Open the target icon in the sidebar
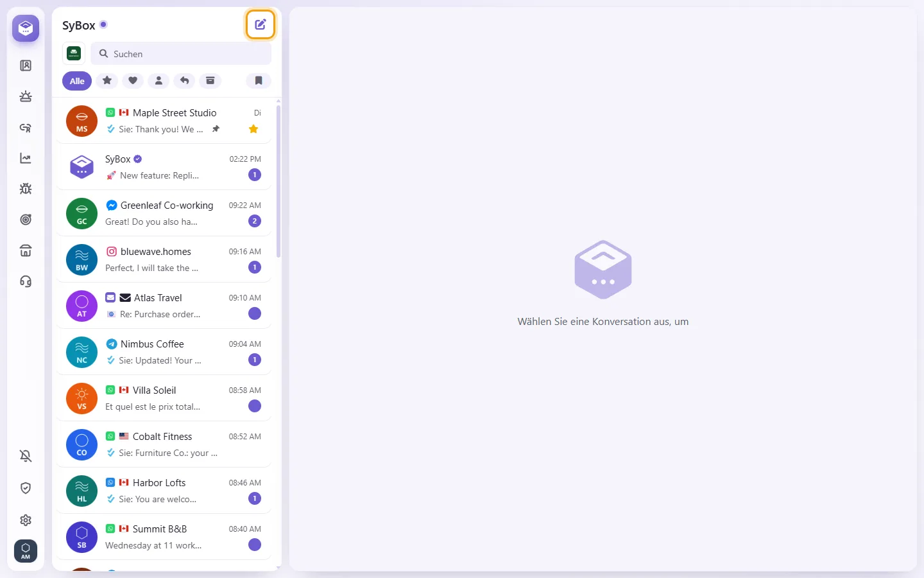The width and height of the screenshot is (924, 578). tap(26, 220)
